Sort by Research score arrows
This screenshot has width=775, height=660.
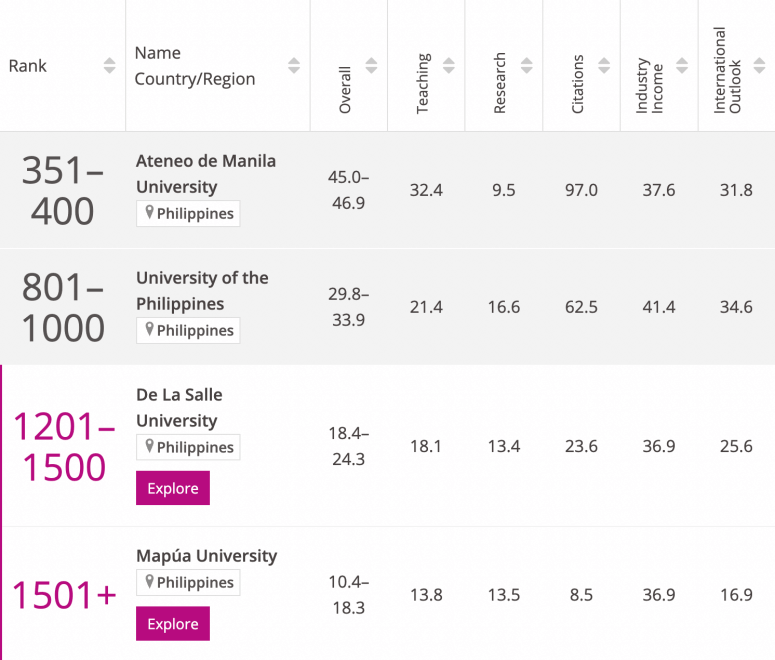click(x=526, y=65)
